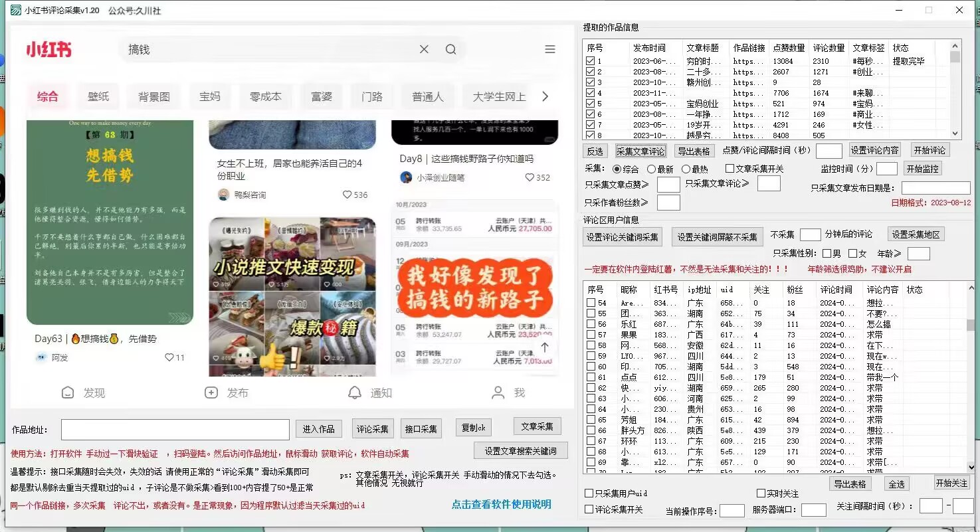Click the 作品地址 input field
The image size is (980, 532).
pyautogui.click(x=175, y=430)
